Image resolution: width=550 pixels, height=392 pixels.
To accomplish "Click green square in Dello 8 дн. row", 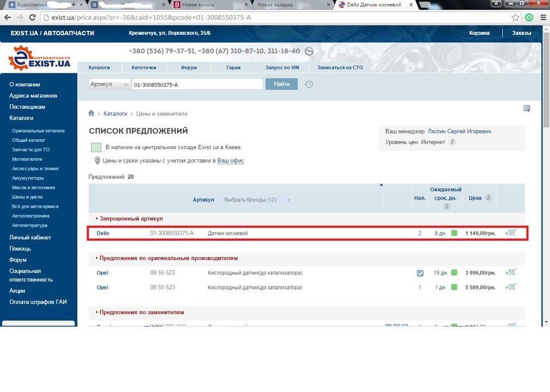I will (454, 233).
